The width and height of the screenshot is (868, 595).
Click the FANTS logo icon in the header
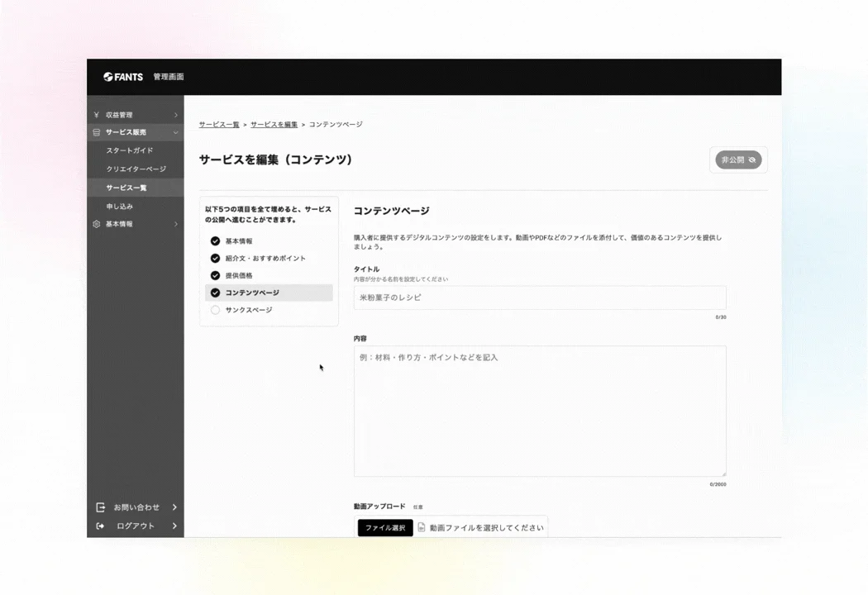108,76
